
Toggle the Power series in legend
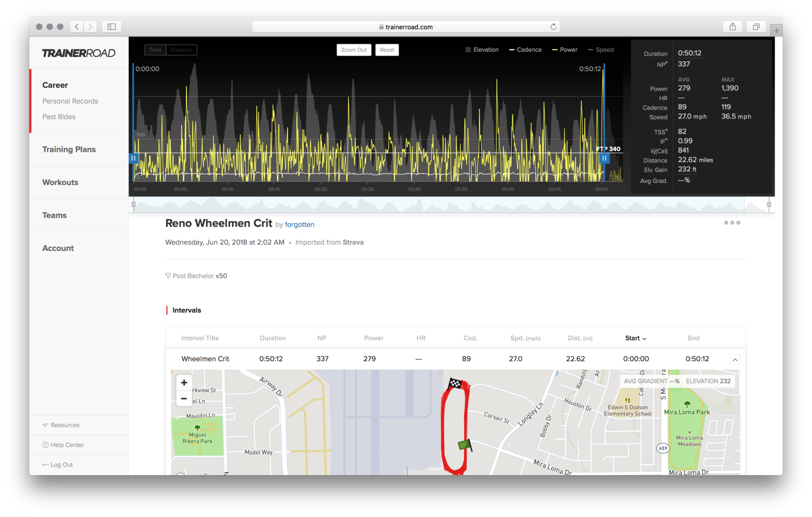pos(565,50)
